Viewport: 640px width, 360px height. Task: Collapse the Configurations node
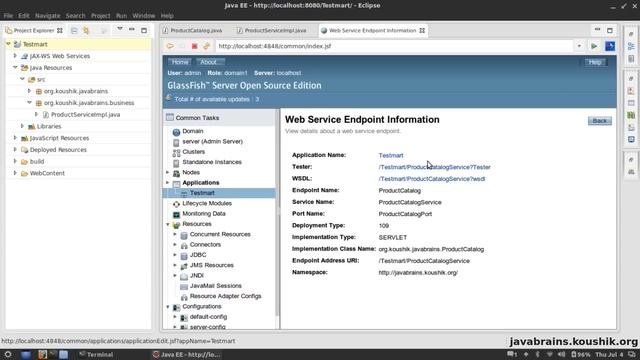[x=167, y=307]
